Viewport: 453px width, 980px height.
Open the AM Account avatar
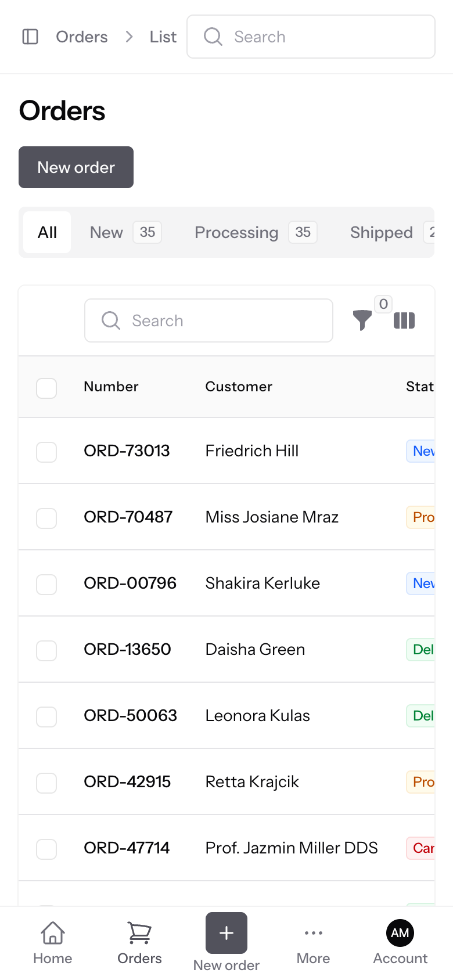[x=400, y=933]
